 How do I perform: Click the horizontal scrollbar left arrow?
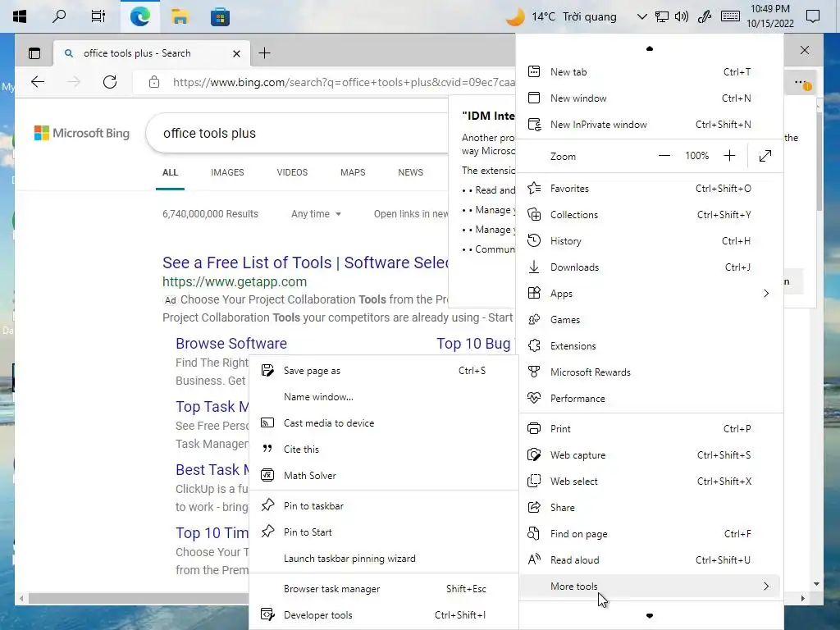coord(21,598)
